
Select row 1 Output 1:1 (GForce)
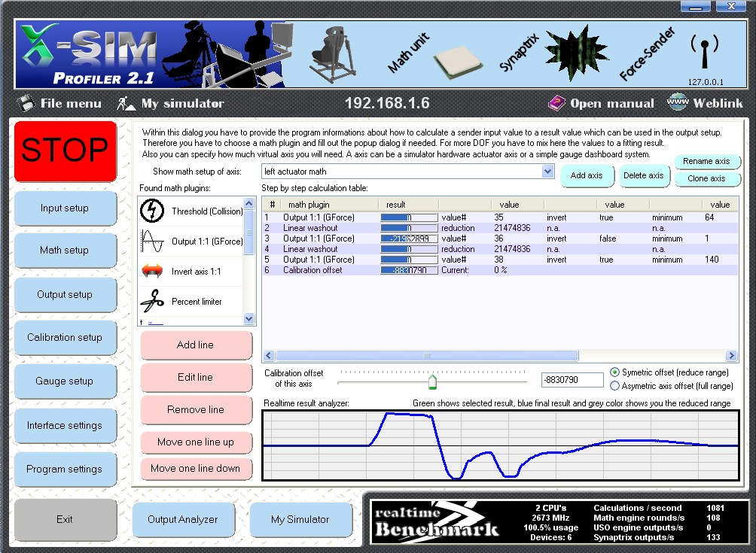[x=500, y=217]
